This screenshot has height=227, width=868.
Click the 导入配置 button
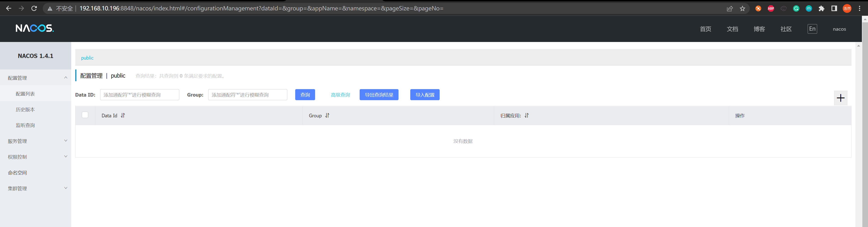click(x=425, y=95)
